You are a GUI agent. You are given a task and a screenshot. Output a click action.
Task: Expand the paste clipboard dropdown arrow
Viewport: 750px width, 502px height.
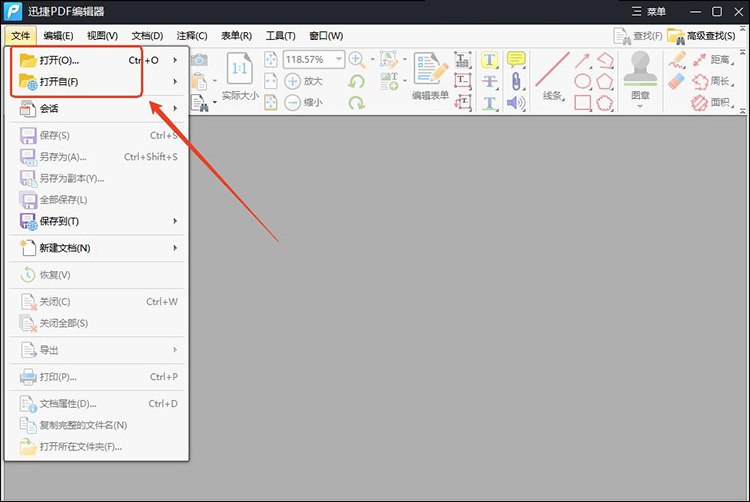(214, 81)
